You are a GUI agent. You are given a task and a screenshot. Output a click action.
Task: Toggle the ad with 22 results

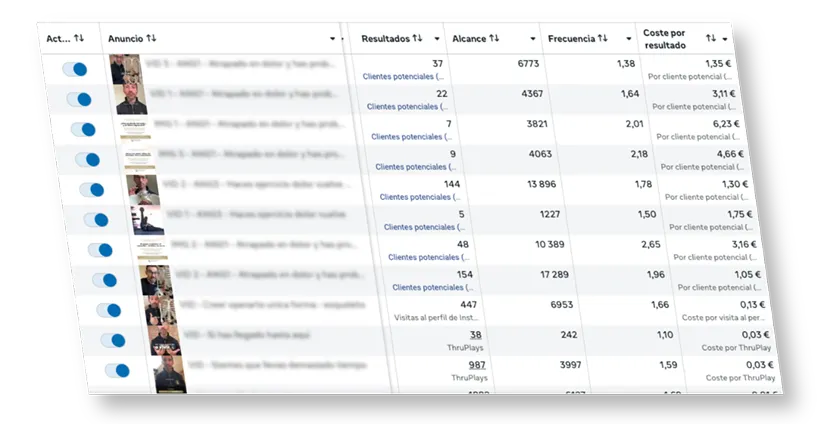coord(79,99)
